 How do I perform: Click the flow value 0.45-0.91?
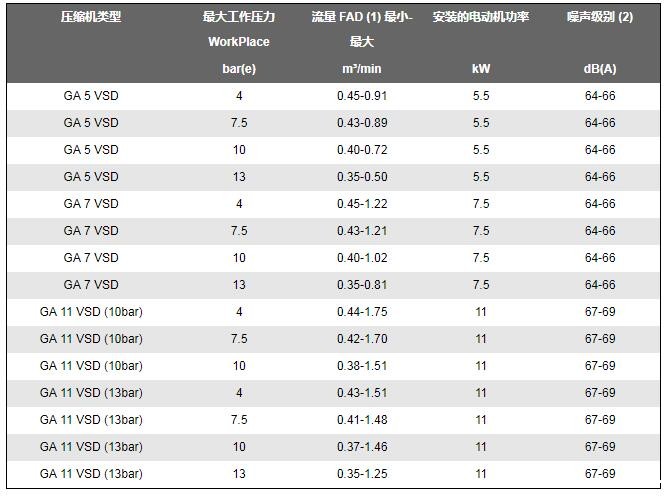click(361, 96)
